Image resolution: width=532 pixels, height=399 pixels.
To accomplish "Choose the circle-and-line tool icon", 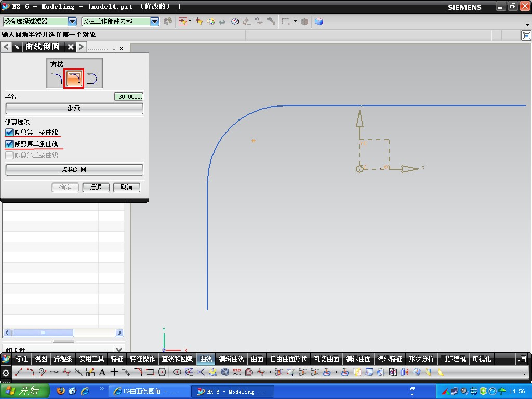I will [x=43, y=372].
